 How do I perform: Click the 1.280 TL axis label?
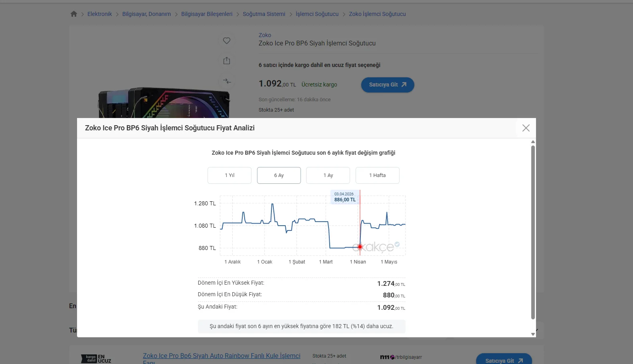pos(205,203)
